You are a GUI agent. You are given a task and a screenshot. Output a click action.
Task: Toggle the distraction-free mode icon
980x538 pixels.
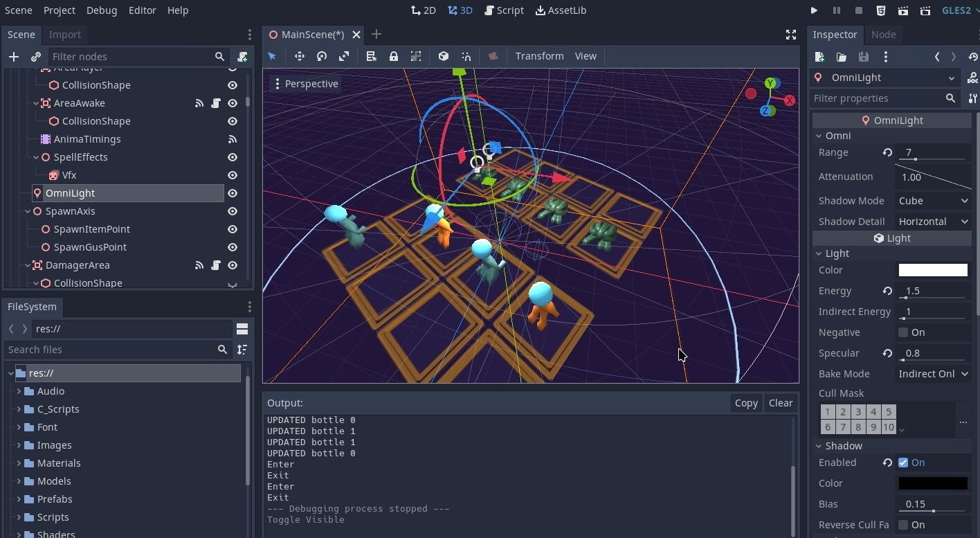click(790, 35)
